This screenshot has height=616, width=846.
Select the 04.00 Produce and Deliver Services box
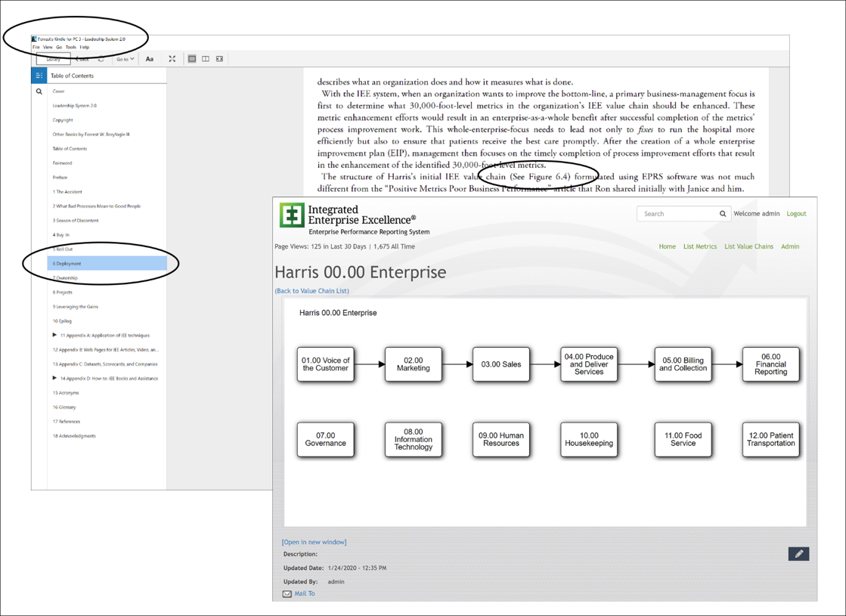coord(589,364)
